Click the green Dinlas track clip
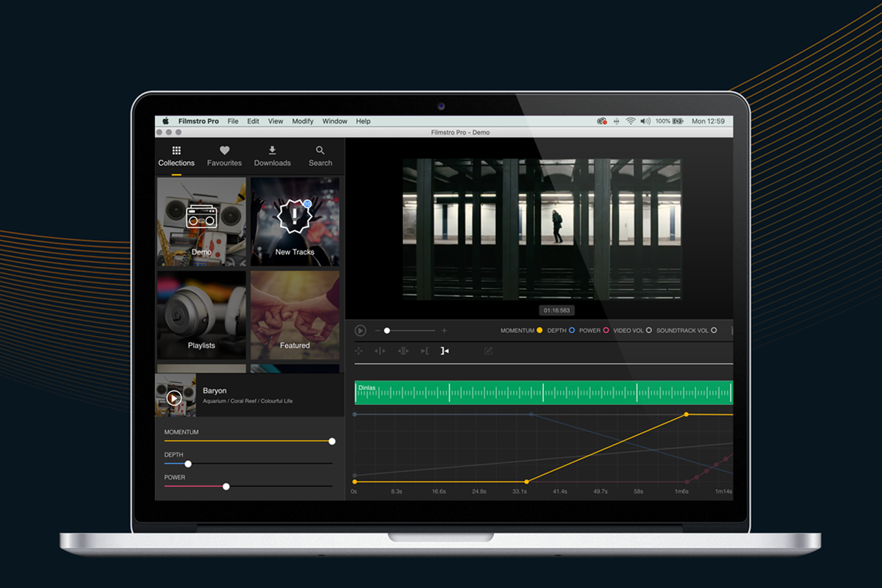 [542, 392]
